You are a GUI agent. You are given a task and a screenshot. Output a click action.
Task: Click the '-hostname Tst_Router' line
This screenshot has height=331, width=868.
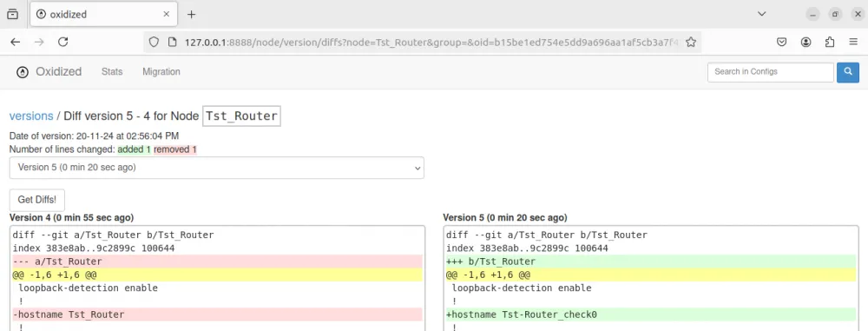(217, 314)
